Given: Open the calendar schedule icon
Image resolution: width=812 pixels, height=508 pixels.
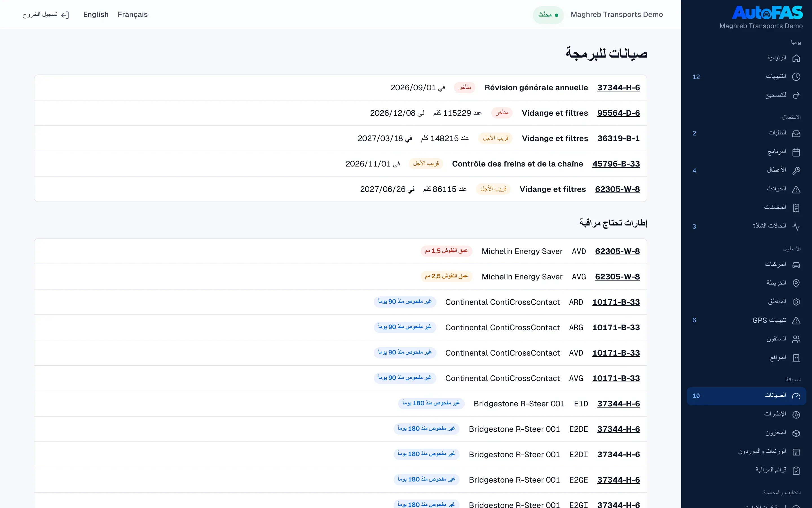Looking at the screenshot, I should [x=796, y=152].
